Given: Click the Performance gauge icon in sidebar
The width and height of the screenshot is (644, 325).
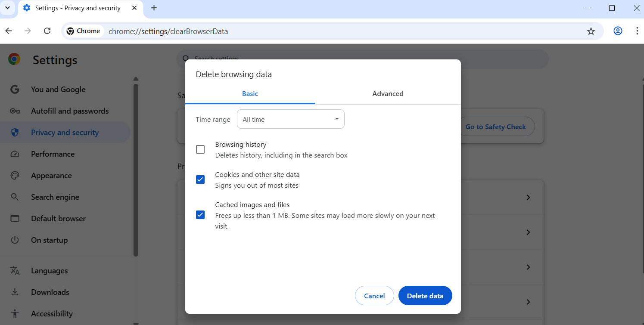Looking at the screenshot, I should 15,154.
